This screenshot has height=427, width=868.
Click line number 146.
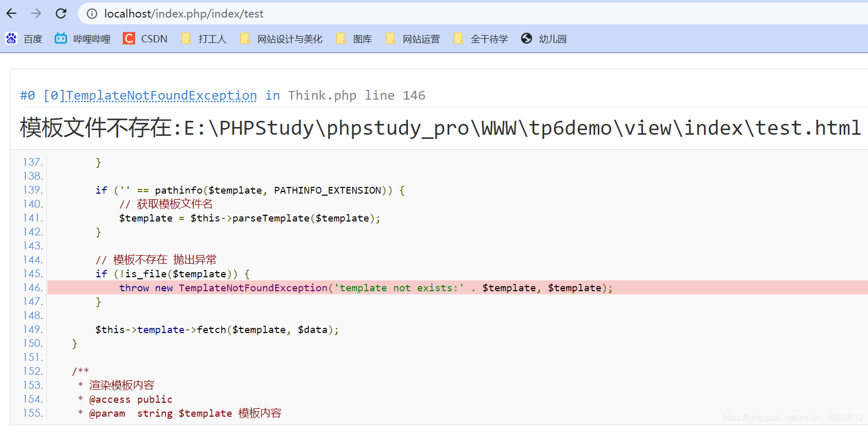coord(32,288)
